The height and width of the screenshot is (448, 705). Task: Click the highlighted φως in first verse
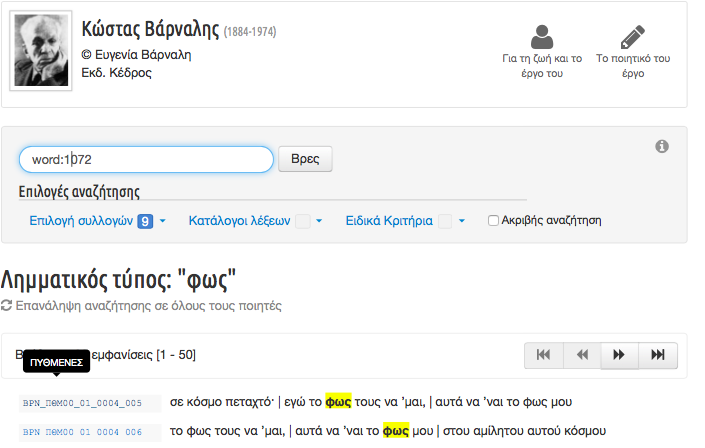pos(338,402)
